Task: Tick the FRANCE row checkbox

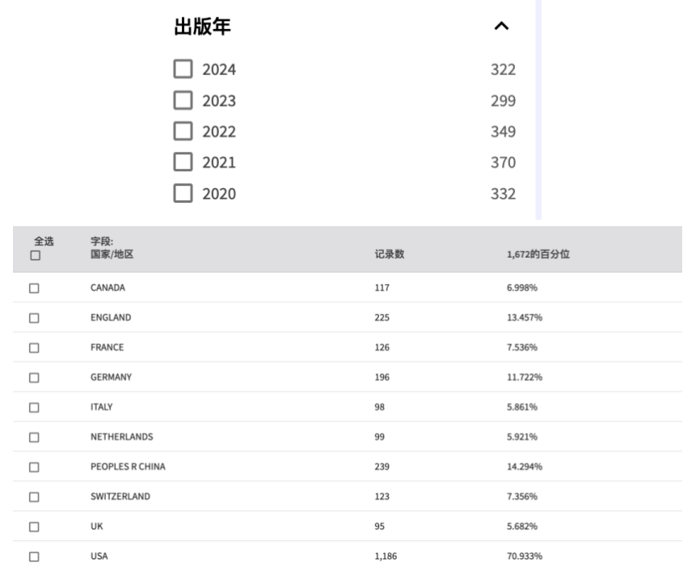Action: (34, 347)
